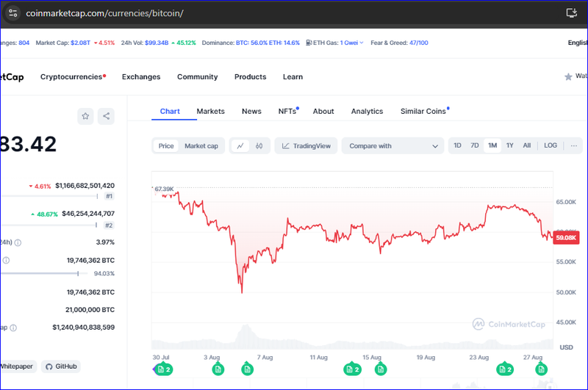588x390 pixels.
Task: Click the browser address bar URL
Action: [104, 13]
